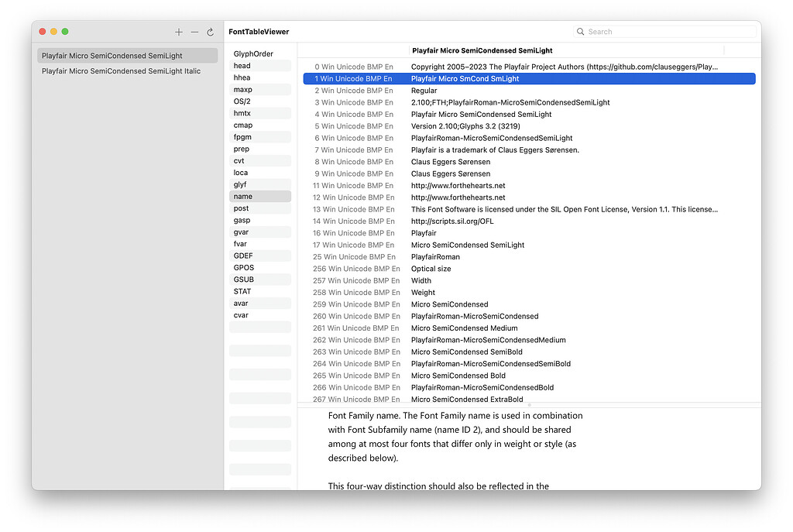Click the split divider handle above description
This screenshot has height=532, width=793.
pos(529,404)
